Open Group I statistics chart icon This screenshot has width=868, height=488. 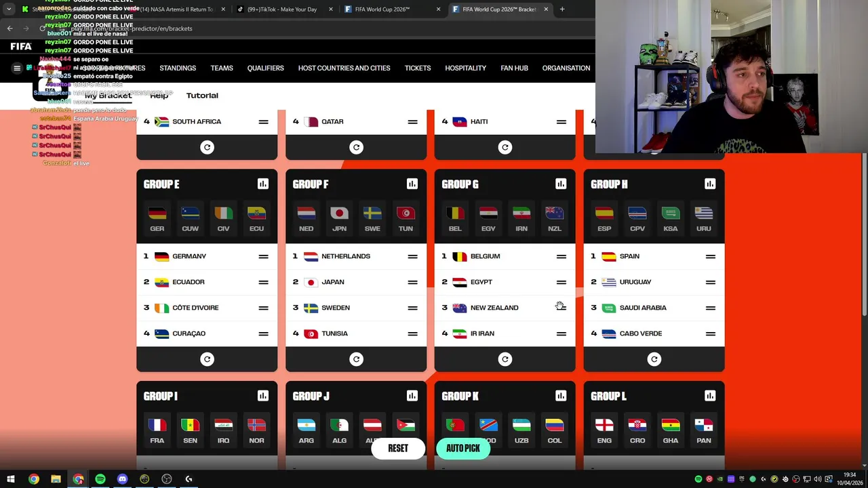263,396
